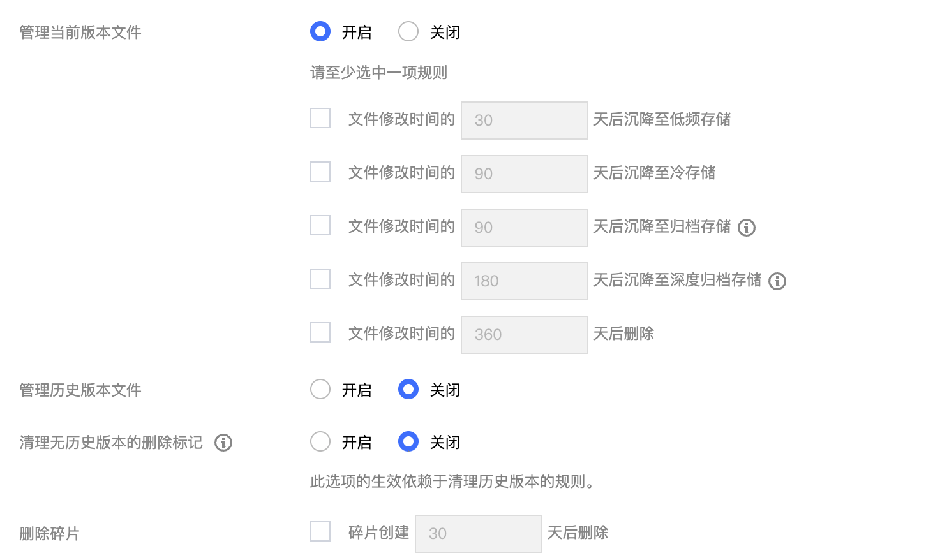The height and width of the screenshot is (560, 933).
Task: Click info icon beside 归档存储 rule
Action: tap(747, 228)
